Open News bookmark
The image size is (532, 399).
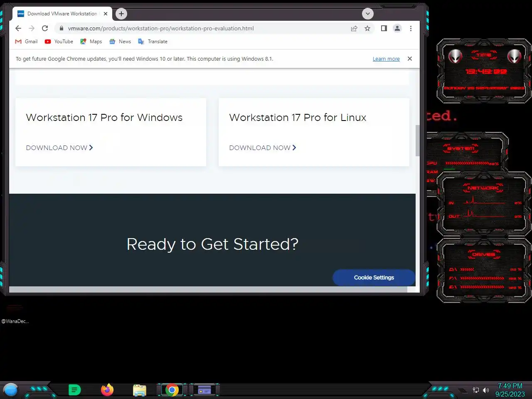[x=120, y=42]
